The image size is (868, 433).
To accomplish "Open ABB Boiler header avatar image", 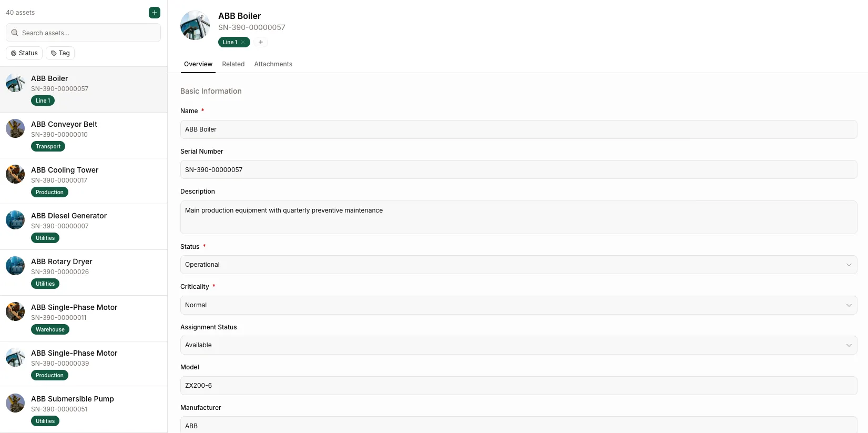I will [195, 25].
